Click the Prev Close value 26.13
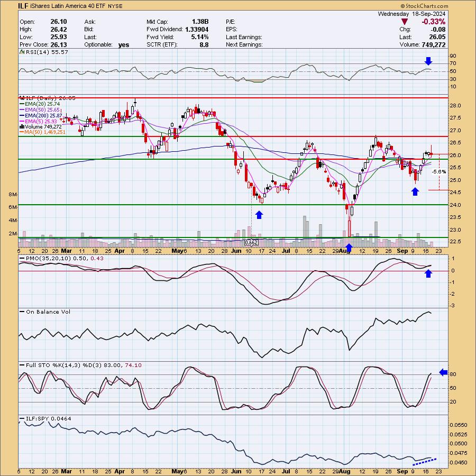This screenshot has width=476, height=476. click(59, 44)
